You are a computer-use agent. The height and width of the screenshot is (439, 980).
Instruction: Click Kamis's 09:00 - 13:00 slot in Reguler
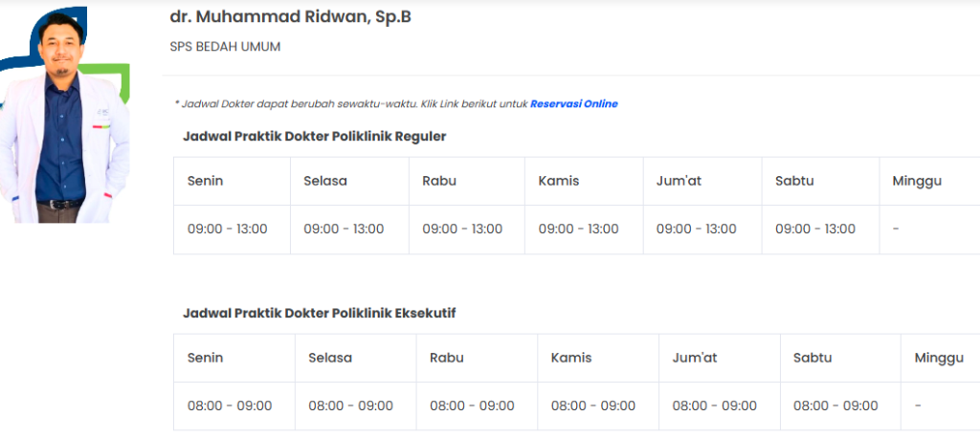click(x=578, y=230)
